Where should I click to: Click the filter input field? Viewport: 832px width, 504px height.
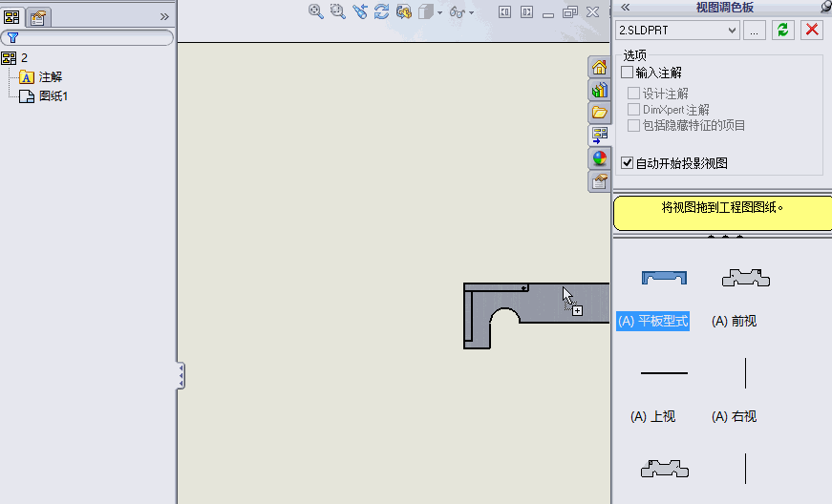[x=87, y=37]
